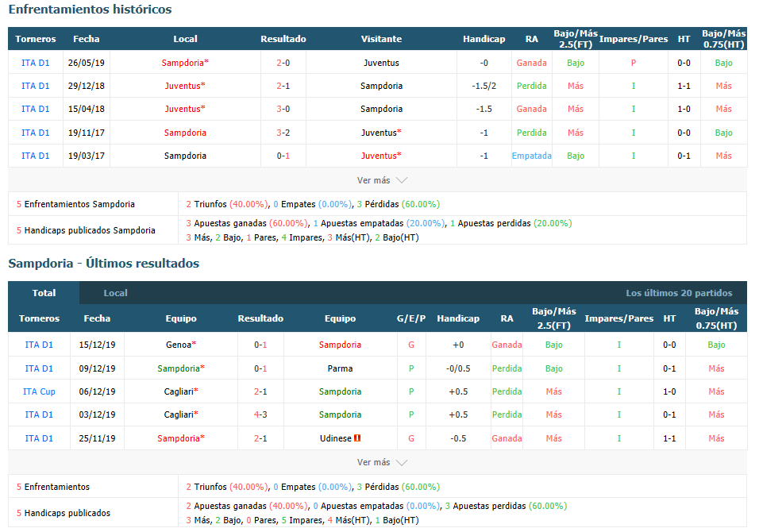The height and width of the screenshot is (532, 759).
Task: Click the Enfrentamientos históricos heading
Action: 90,10
